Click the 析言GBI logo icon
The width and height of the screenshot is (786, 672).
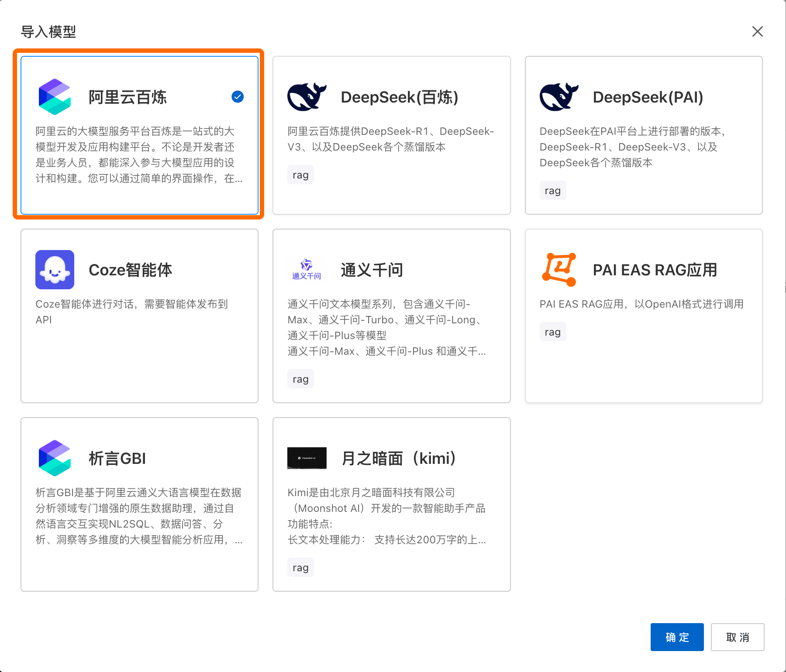click(55, 458)
